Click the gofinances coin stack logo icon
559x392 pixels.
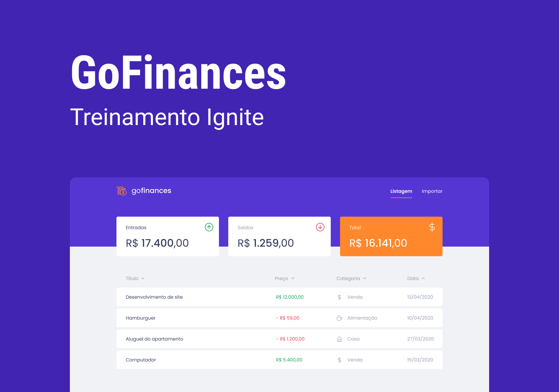tap(121, 191)
